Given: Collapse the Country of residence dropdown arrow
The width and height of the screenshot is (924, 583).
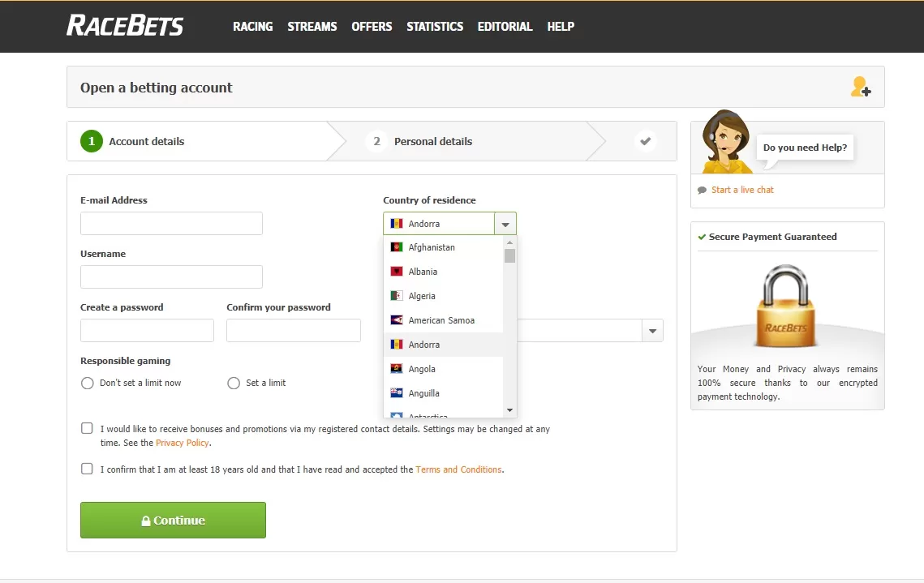Looking at the screenshot, I should [505, 224].
